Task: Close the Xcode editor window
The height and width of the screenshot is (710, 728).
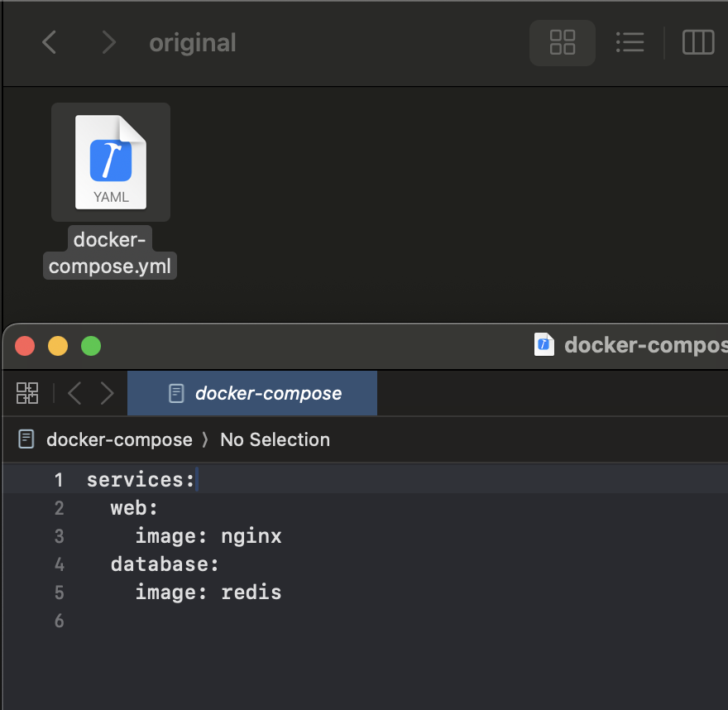Action: click(x=25, y=346)
